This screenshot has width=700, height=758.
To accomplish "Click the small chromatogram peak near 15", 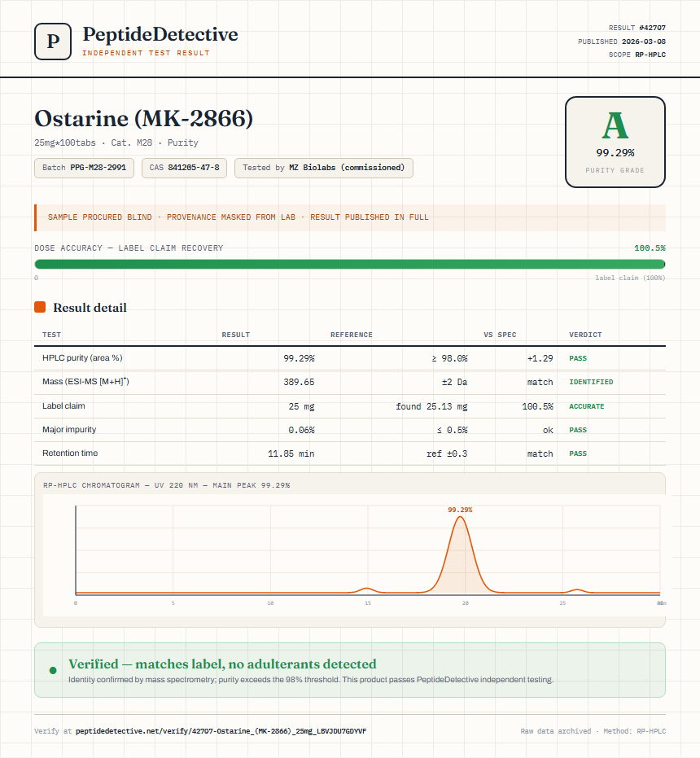I will click(x=367, y=589).
